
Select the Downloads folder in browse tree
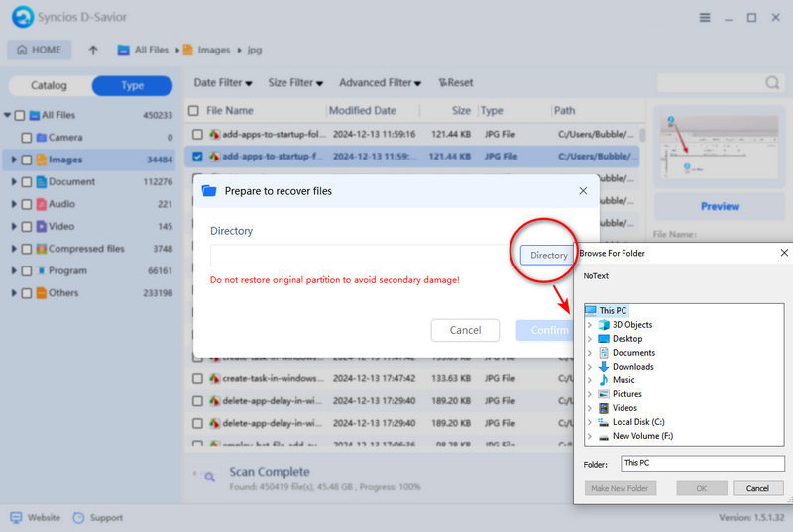[632, 367]
